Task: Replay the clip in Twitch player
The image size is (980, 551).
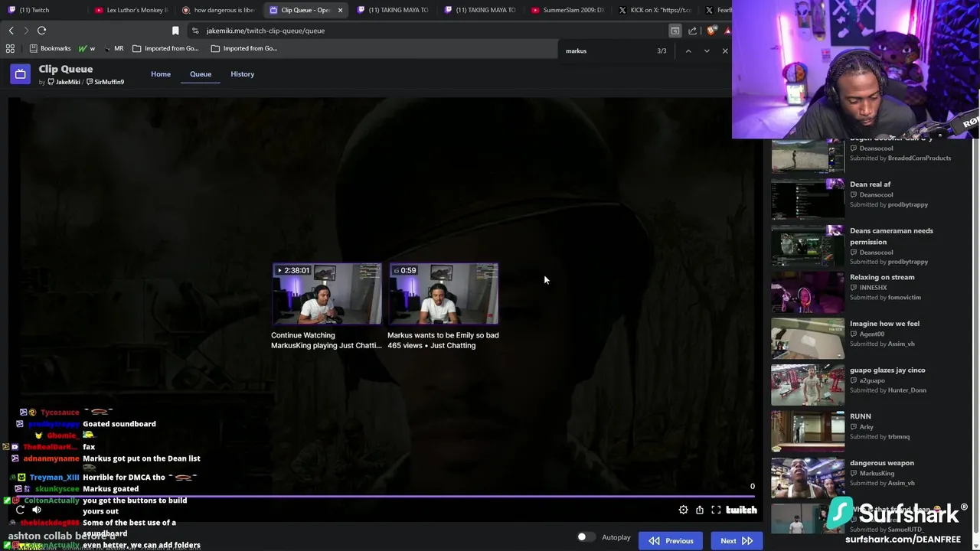Action: tap(20, 510)
